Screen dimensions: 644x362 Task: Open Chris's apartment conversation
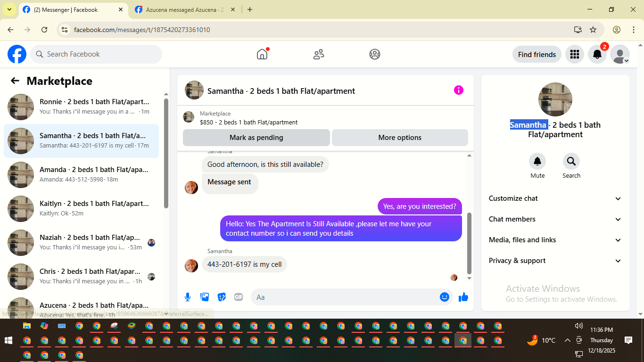(81, 277)
